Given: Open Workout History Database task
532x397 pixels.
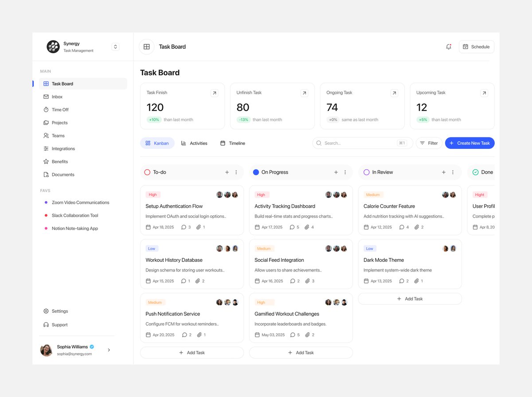Looking at the screenshot, I should [x=192, y=264].
